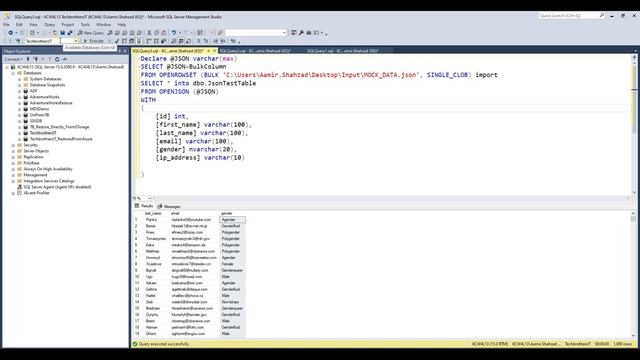Select the XEvent Profiler node
The height and width of the screenshot is (360, 640).
[x=36, y=193]
